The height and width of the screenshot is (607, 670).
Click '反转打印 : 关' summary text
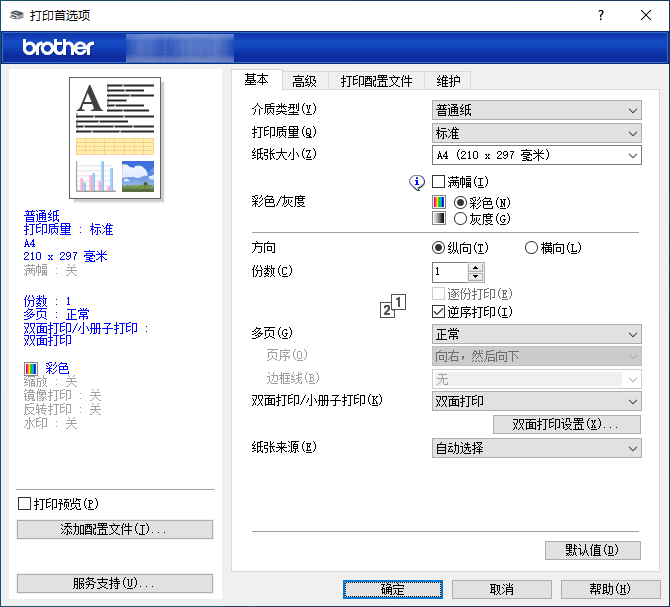click(62, 410)
